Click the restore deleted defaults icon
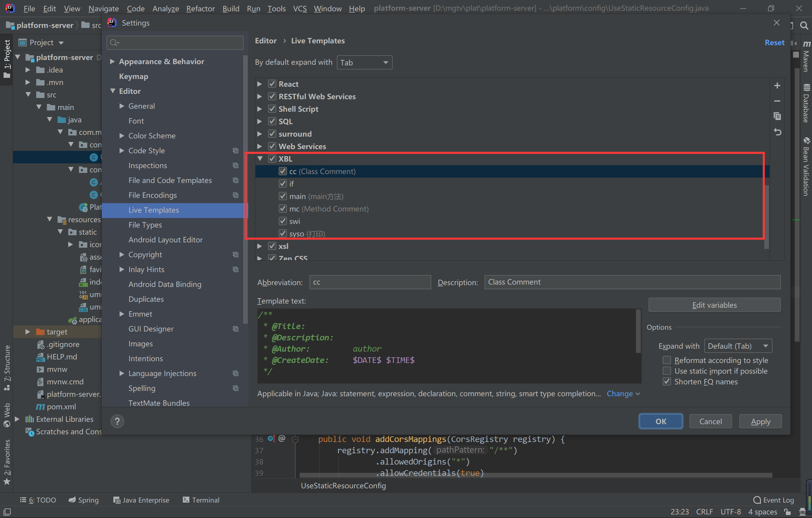Screen dimensions: 812x518 pyautogui.click(x=777, y=132)
